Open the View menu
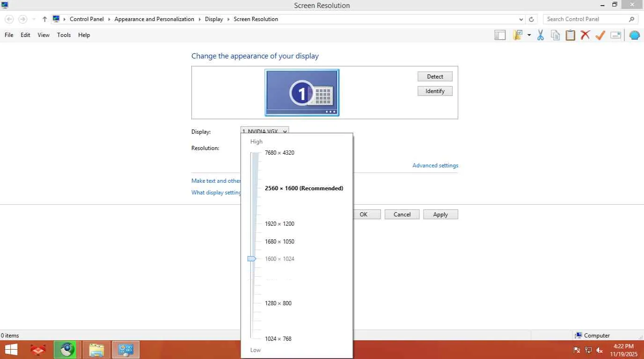644x359 pixels. click(44, 35)
